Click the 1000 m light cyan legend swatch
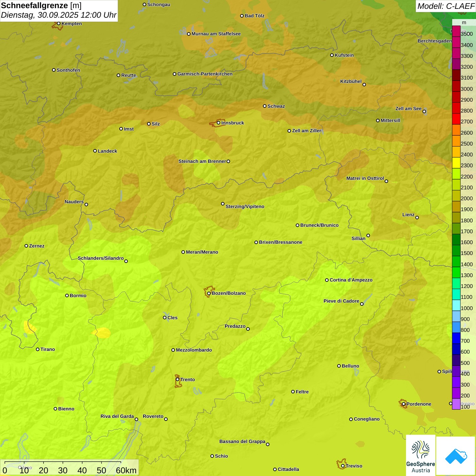 [456, 305]
